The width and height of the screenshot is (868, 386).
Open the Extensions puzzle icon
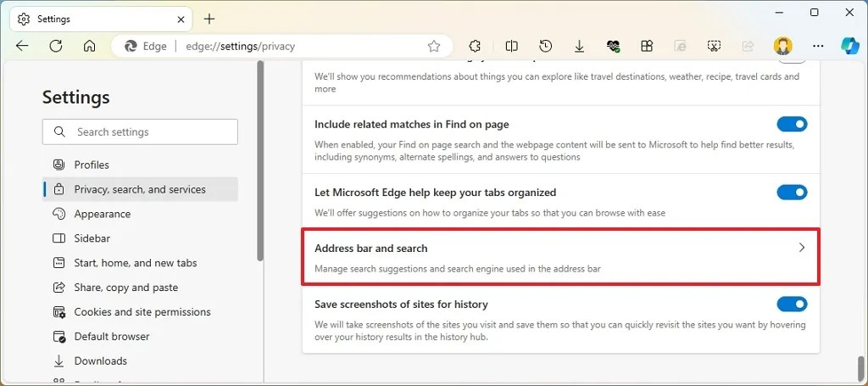pos(475,47)
